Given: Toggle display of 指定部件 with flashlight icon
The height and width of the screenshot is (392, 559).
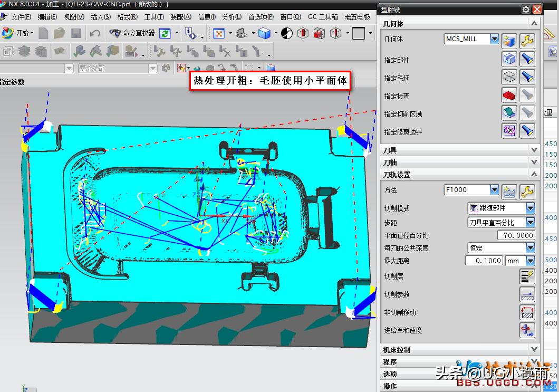Looking at the screenshot, I should (x=527, y=59).
